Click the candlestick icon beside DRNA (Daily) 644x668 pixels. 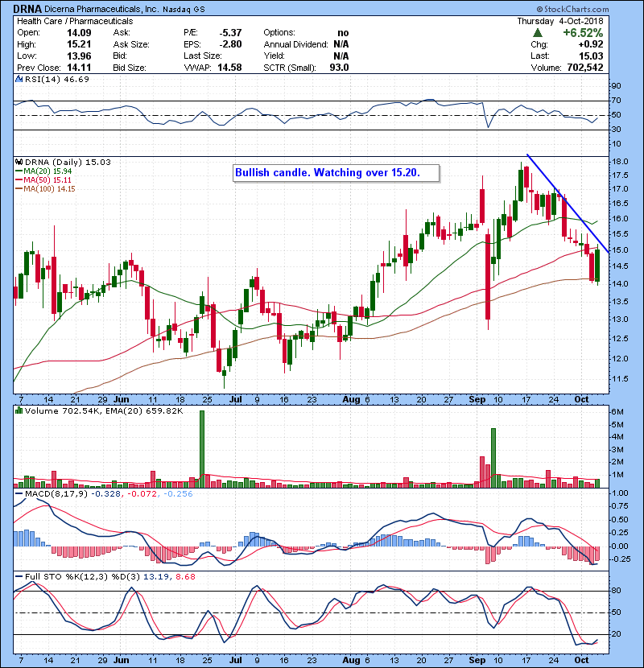(19, 162)
